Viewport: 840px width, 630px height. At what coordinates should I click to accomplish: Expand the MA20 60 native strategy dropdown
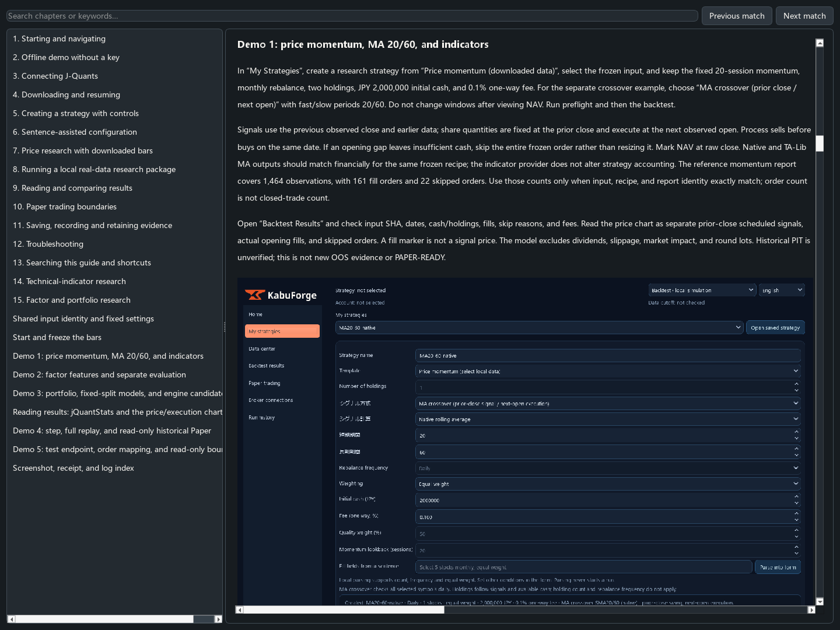click(539, 327)
